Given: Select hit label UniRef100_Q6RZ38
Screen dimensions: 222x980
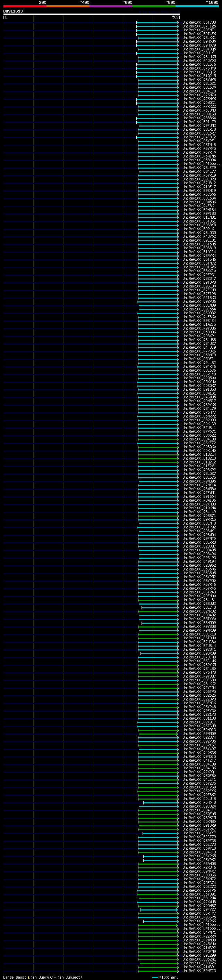Looking at the screenshot, I should point(199,840).
